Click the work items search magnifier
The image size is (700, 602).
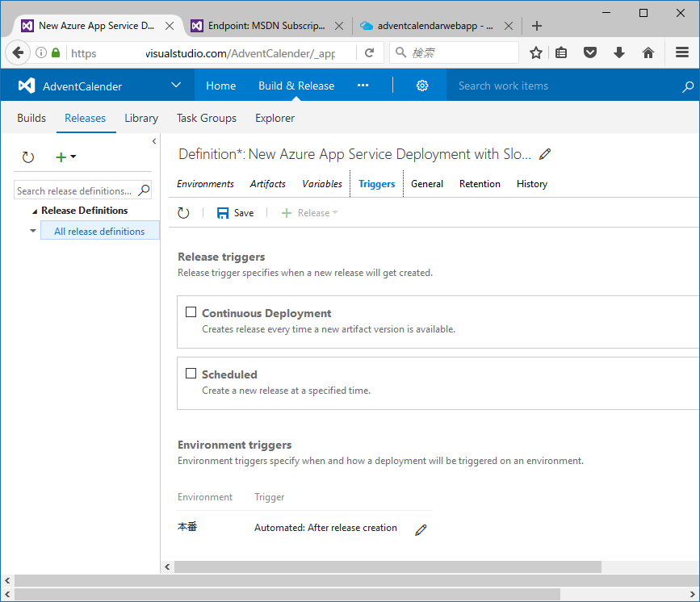point(688,86)
